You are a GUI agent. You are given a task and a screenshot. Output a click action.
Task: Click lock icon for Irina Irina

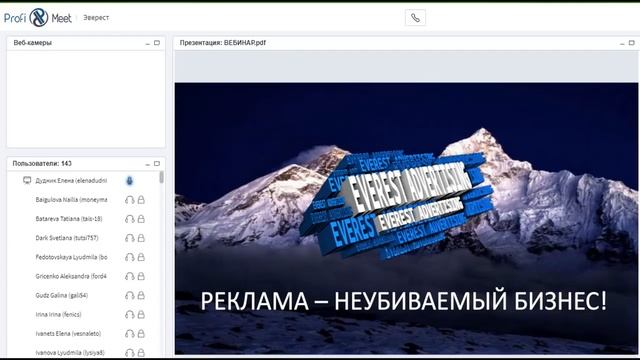(x=141, y=315)
